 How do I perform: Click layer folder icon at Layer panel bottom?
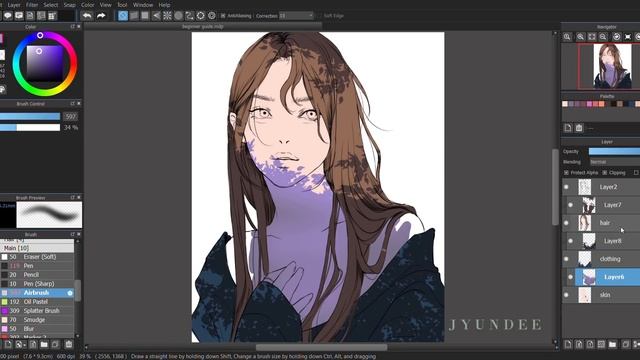(612, 344)
